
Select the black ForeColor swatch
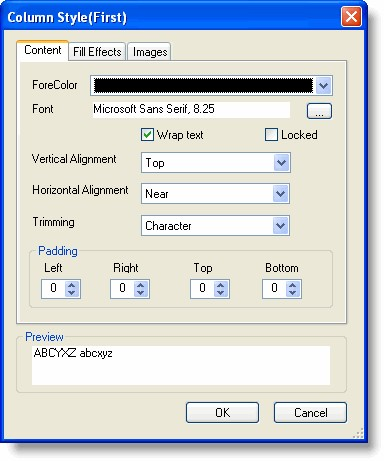(x=204, y=86)
